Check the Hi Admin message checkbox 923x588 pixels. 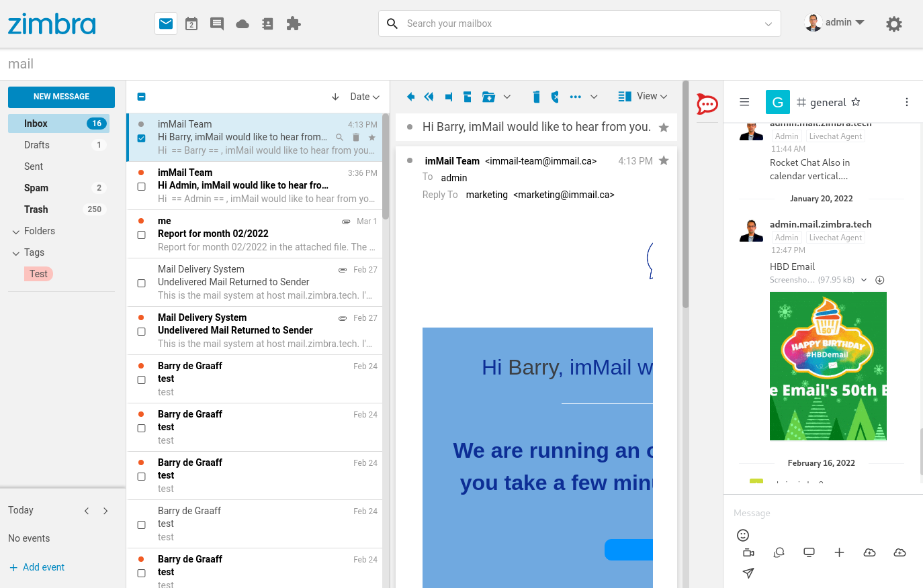(141, 187)
